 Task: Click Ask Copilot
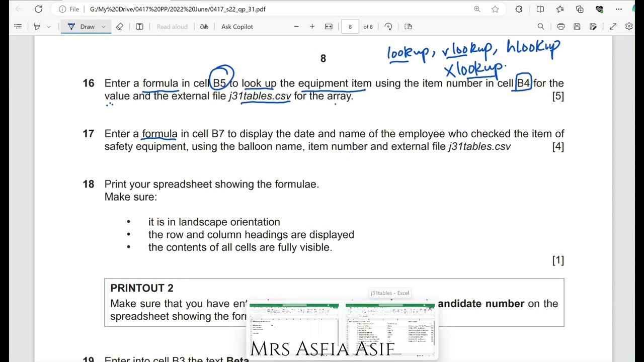click(x=237, y=27)
